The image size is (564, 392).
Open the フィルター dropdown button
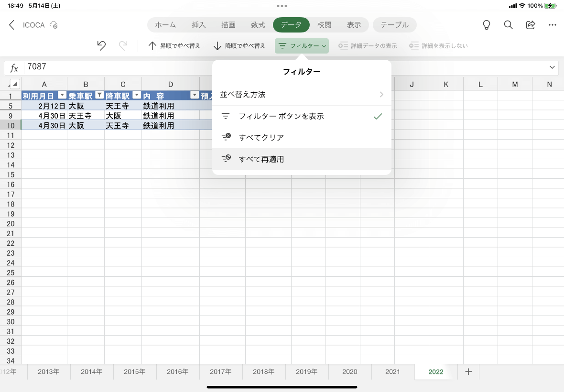pos(302,46)
